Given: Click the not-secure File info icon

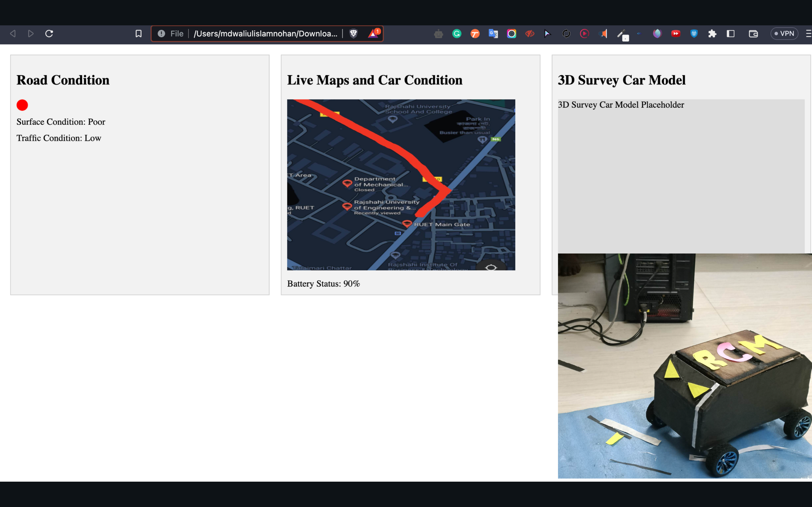Looking at the screenshot, I should [161, 34].
